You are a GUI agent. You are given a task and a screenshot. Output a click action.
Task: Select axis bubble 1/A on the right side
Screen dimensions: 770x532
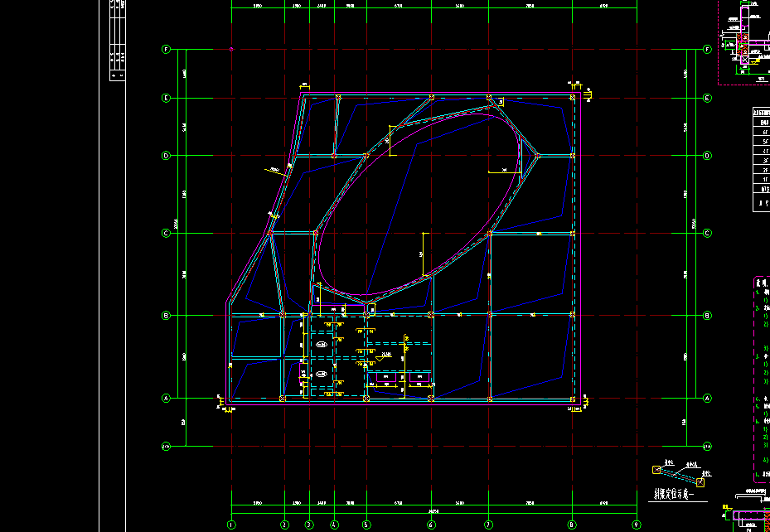pos(707,447)
